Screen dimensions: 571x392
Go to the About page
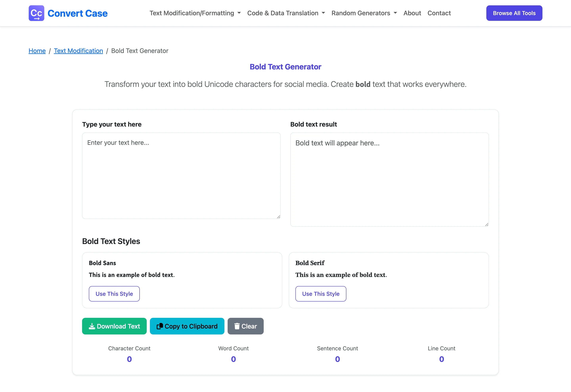tap(412, 13)
